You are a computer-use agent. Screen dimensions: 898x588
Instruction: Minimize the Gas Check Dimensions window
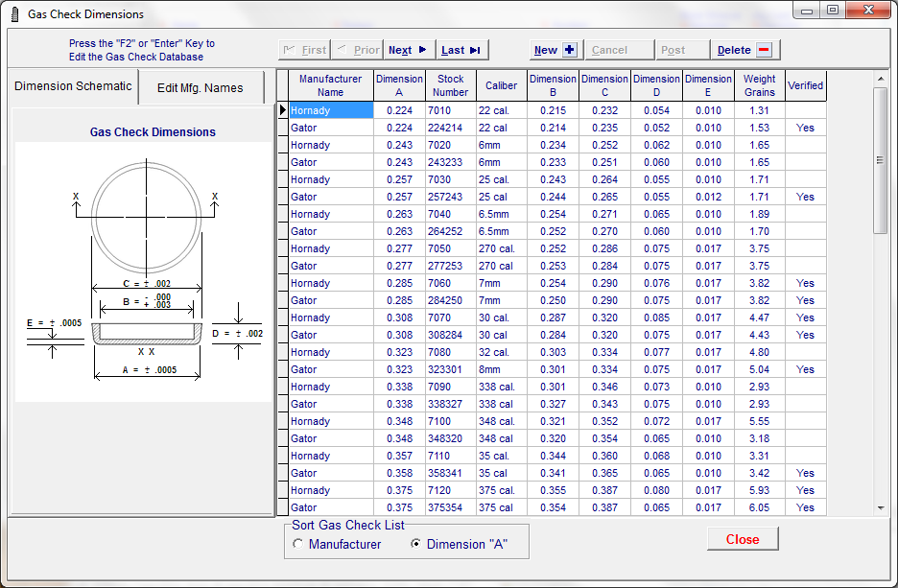pyautogui.click(x=807, y=10)
